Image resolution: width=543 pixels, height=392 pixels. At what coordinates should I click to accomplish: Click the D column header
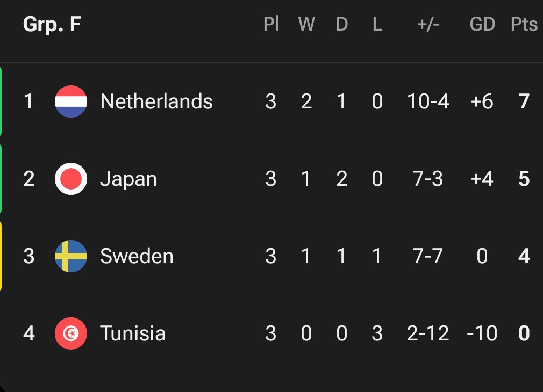pyautogui.click(x=342, y=24)
